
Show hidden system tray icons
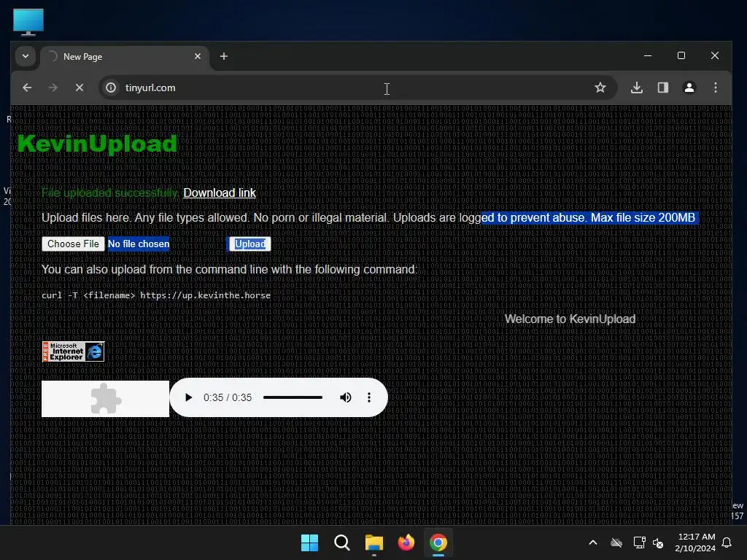[593, 542]
